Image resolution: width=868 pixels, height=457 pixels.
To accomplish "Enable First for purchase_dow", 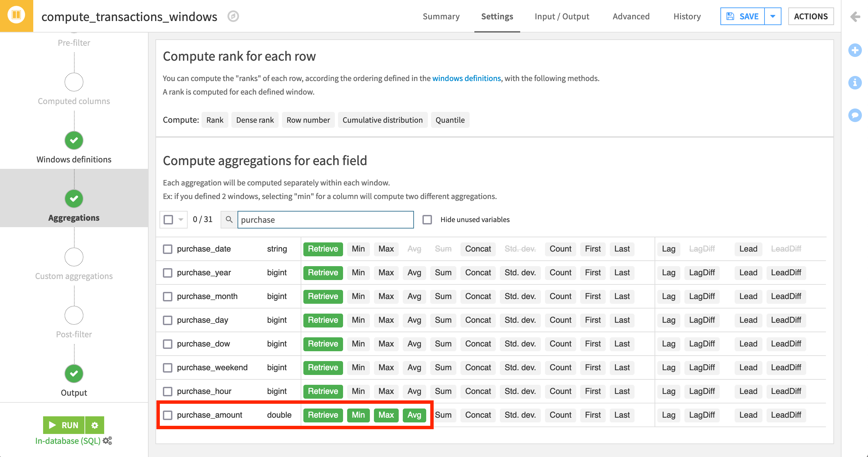I will click(x=593, y=344).
